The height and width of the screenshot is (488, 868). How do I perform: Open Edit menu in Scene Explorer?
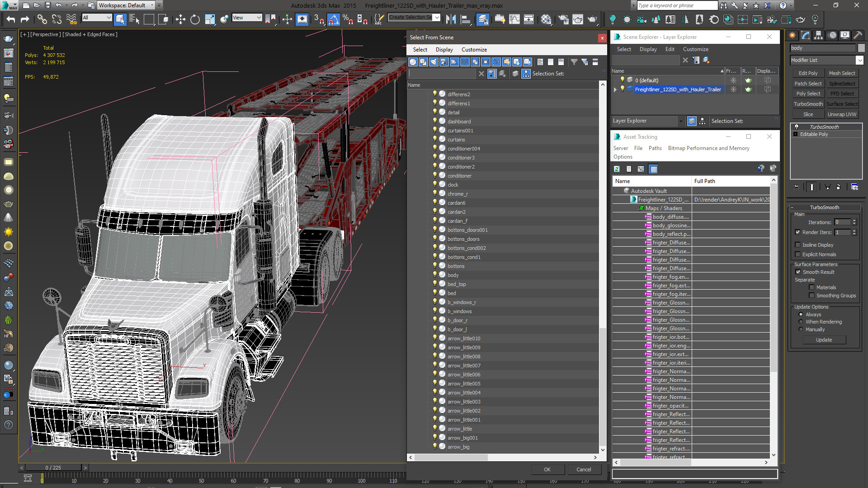670,49
